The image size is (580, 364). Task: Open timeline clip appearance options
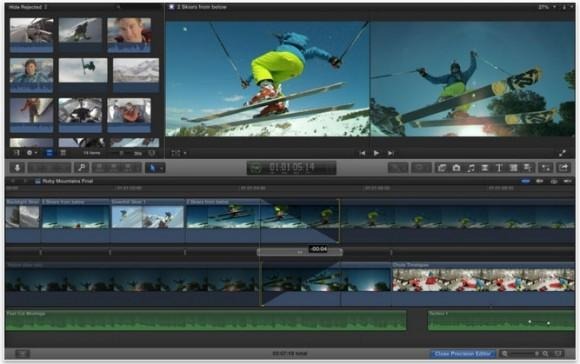point(559,354)
